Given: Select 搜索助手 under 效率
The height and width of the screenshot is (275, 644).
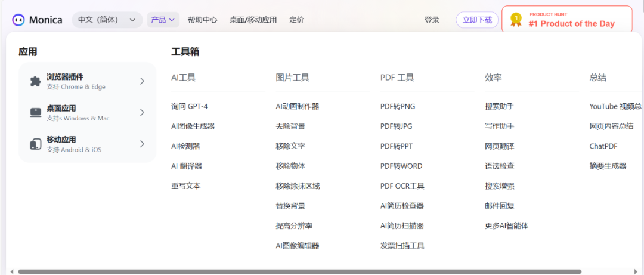Looking at the screenshot, I should coord(500,106).
